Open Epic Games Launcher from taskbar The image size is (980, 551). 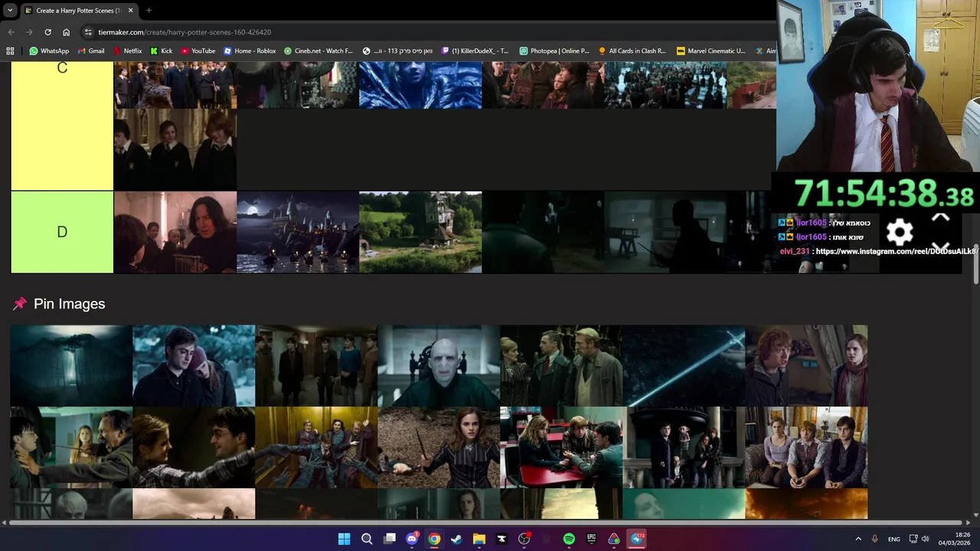(x=591, y=539)
